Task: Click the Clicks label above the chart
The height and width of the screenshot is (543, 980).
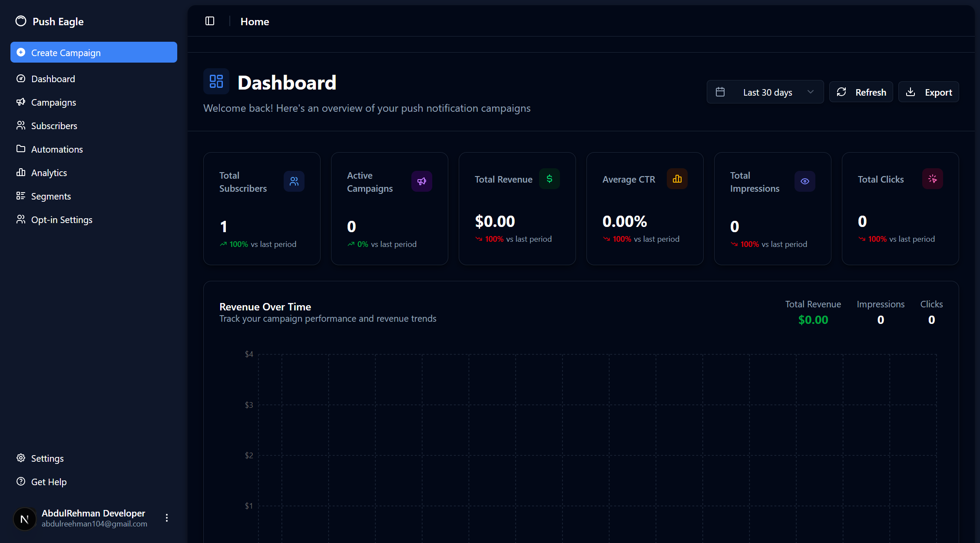Action: 931,304
